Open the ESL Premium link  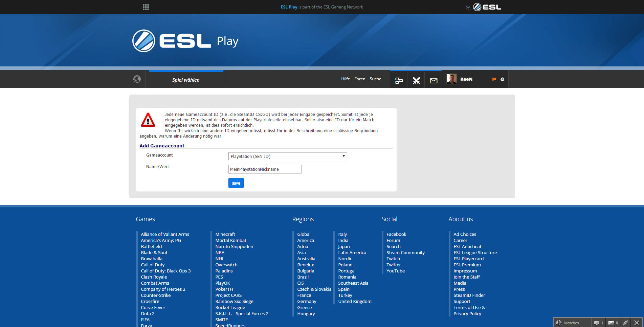(x=467, y=265)
